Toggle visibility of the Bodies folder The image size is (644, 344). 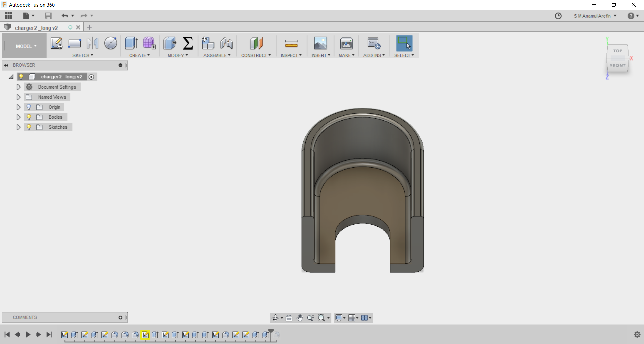(x=29, y=117)
